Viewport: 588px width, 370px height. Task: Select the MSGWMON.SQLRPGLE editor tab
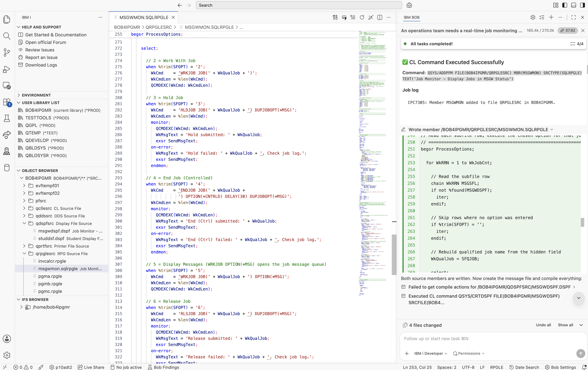(x=144, y=17)
